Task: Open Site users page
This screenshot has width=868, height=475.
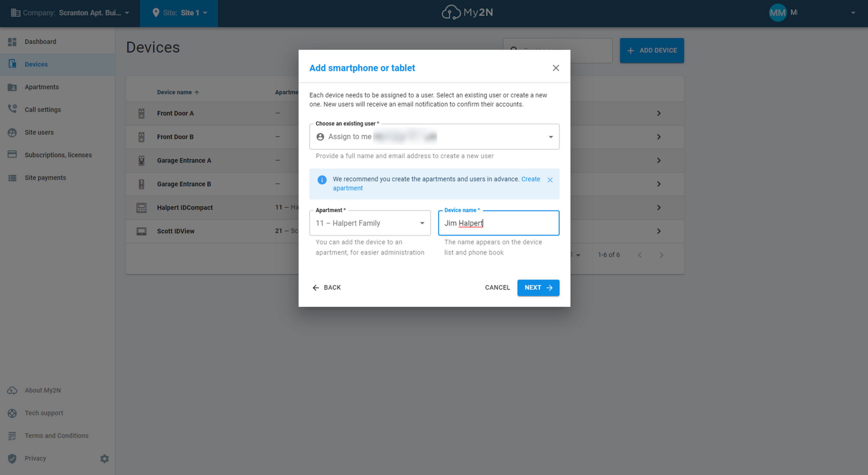Action: coord(57,132)
